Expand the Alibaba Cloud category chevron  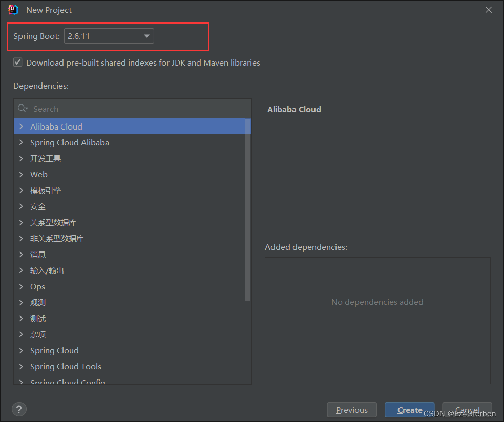21,126
